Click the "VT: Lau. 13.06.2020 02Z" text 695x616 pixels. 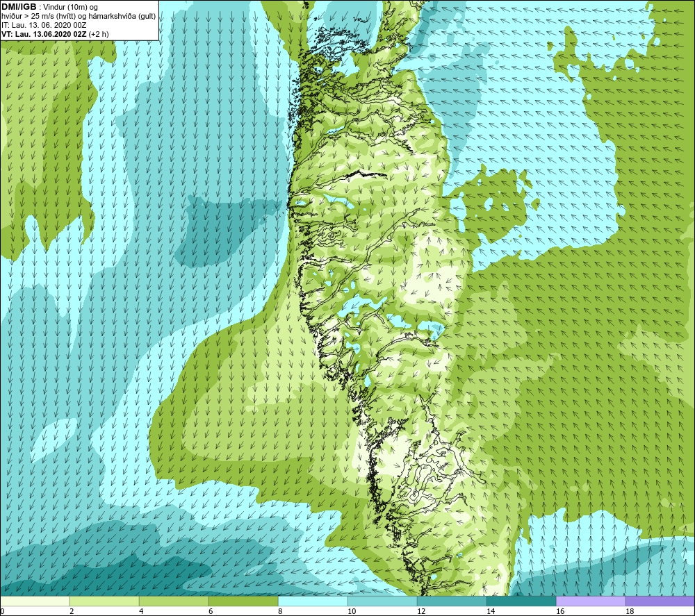click(44, 34)
